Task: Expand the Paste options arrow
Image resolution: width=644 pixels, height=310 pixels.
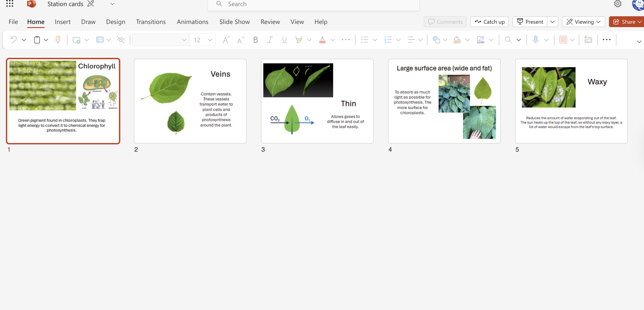Action: click(46, 40)
